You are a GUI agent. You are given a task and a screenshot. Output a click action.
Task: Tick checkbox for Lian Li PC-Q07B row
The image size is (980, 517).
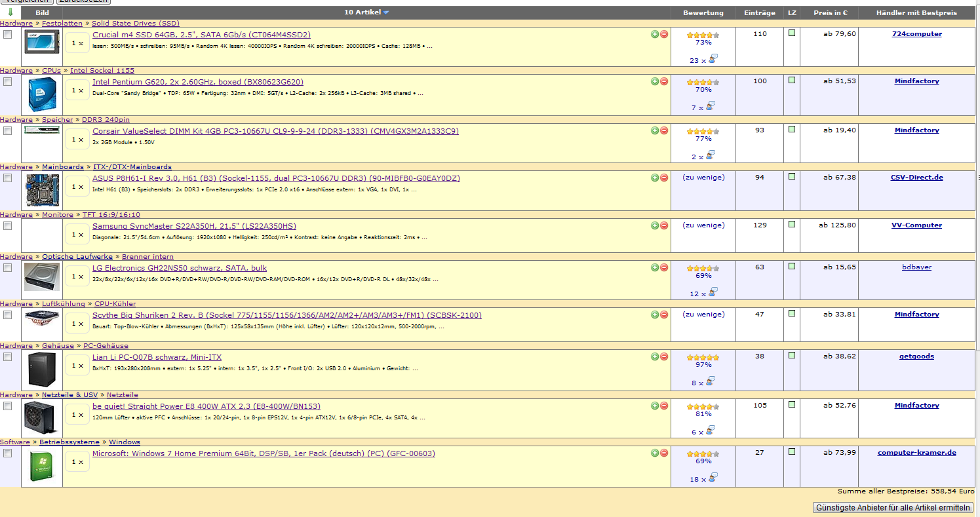[8, 357]
